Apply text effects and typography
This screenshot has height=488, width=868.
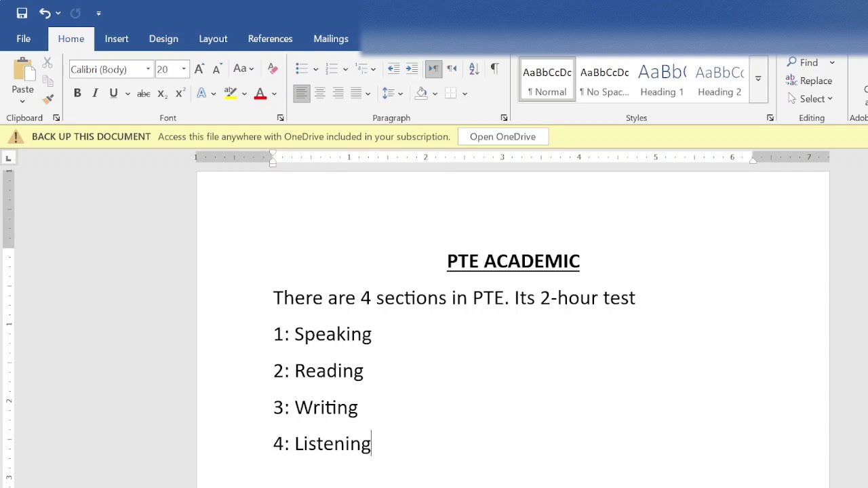(x=201, y=94)
